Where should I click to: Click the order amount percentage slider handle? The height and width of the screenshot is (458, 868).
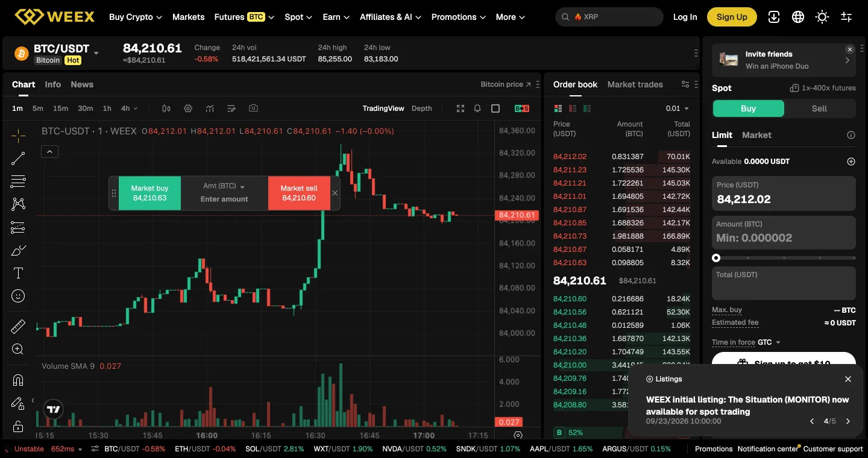tap(716, 258)
